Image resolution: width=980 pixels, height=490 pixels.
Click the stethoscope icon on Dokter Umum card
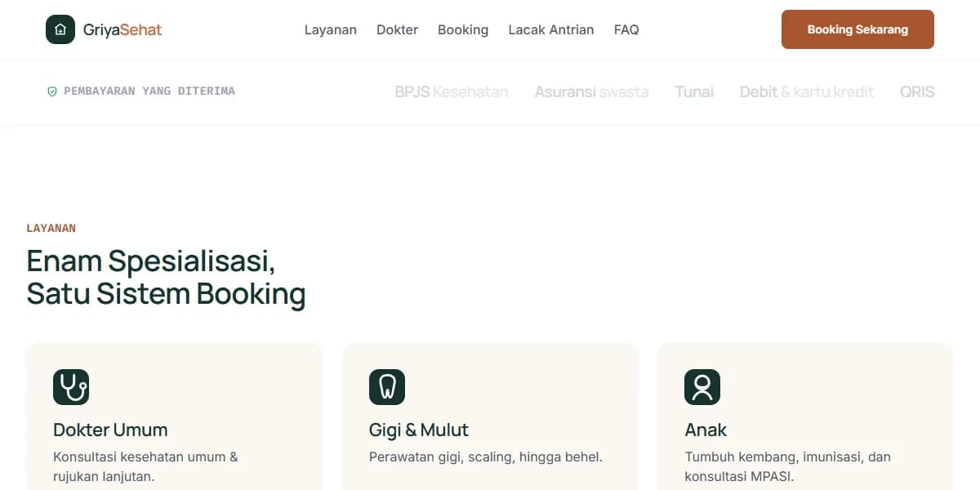pos(71,387)
